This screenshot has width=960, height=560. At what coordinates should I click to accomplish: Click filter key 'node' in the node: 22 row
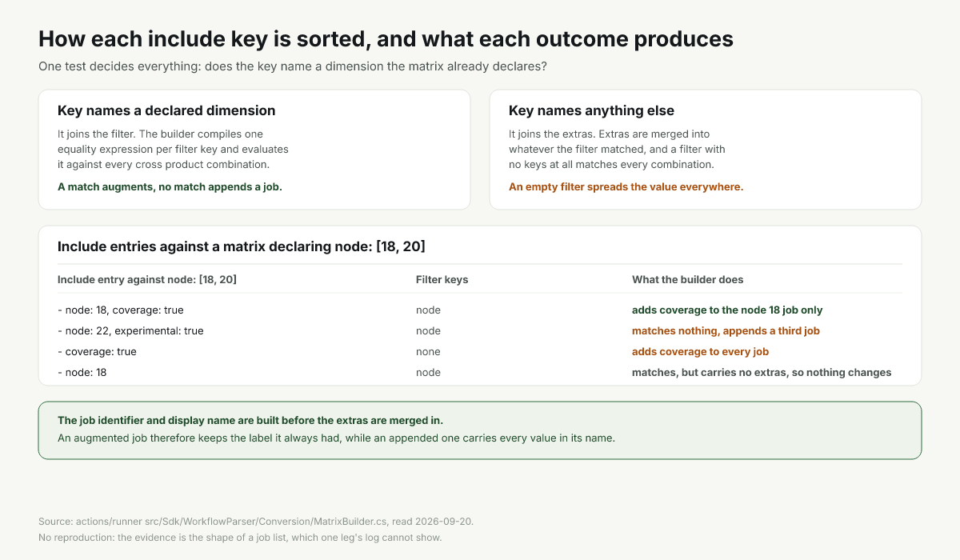click(x=428, y=330)
